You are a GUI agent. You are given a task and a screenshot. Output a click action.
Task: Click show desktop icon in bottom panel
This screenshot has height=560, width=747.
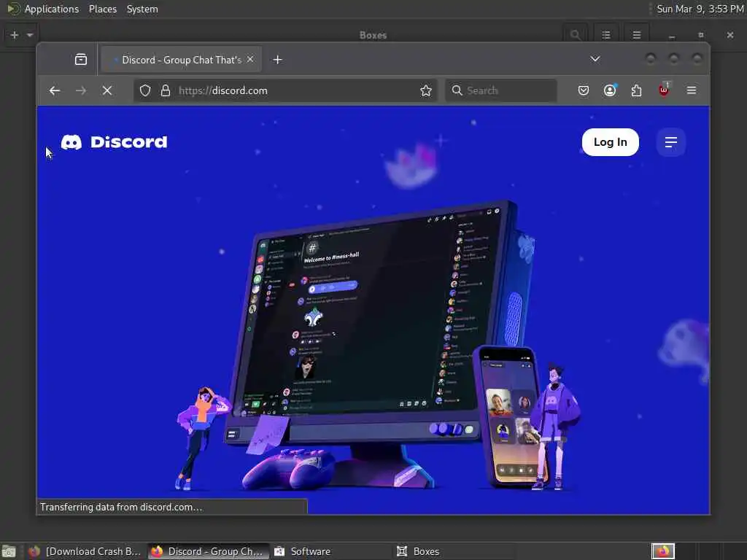tap(9, 551)
